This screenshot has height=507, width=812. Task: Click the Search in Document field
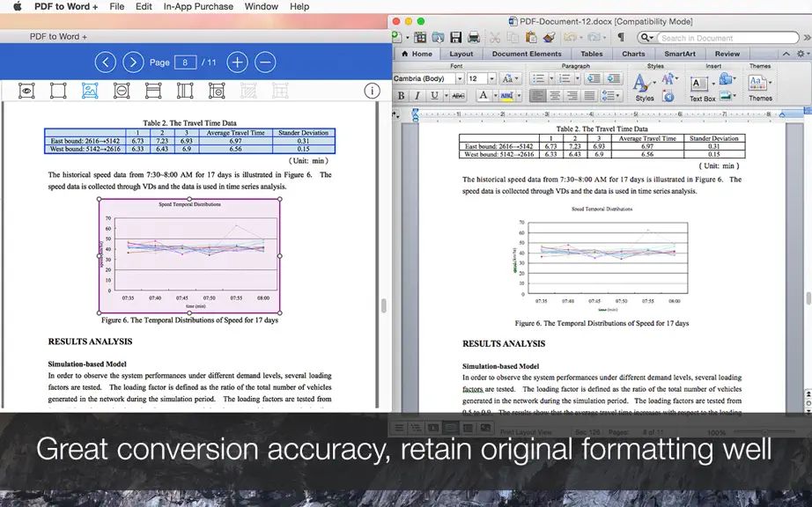pyautogui.click(x=727, y=38)
